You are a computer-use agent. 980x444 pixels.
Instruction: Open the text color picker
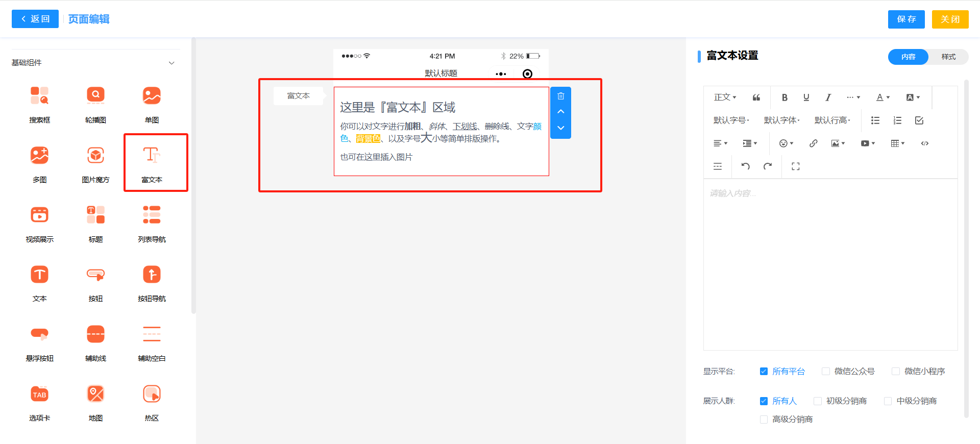(883, 97)
